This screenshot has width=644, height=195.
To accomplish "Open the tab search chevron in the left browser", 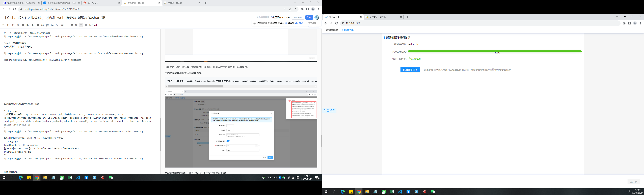I will [295, 3].
